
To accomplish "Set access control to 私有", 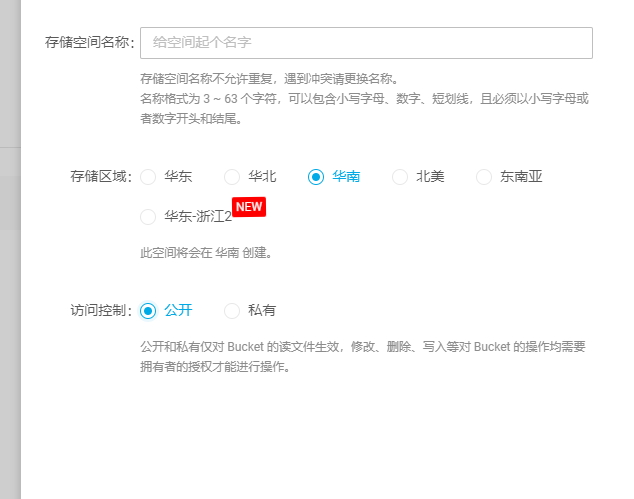I will tap(232, 311).
